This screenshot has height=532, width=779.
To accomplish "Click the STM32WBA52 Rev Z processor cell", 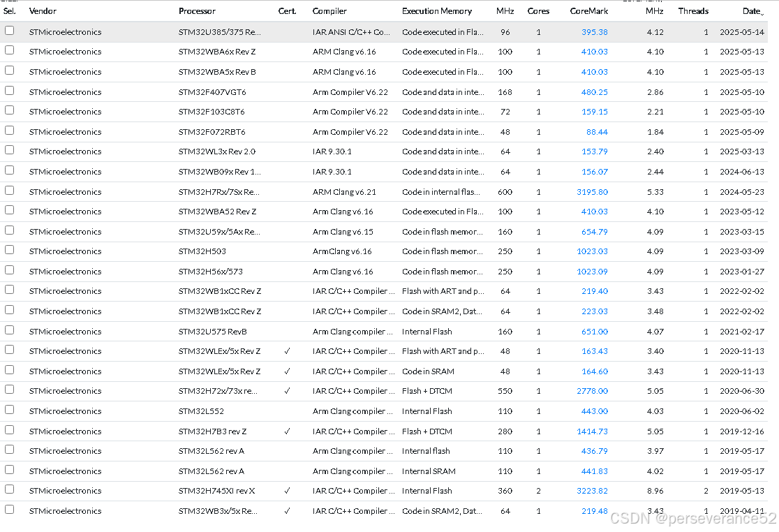I will click(x=218, y=212).
